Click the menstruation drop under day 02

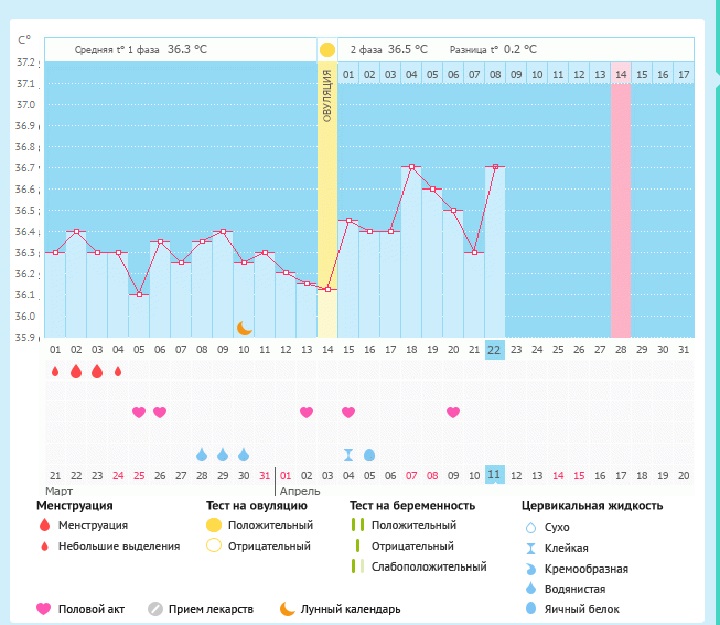click(76, 372)
